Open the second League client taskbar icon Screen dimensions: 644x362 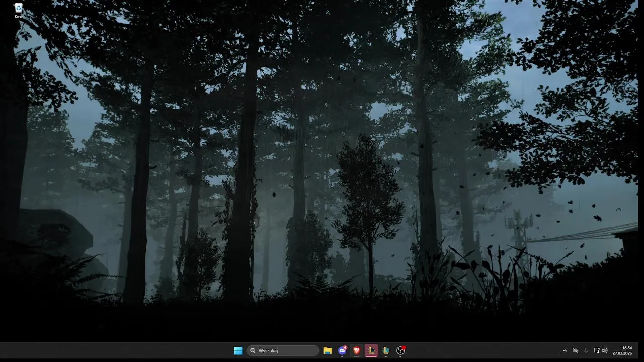pos(386,351)
